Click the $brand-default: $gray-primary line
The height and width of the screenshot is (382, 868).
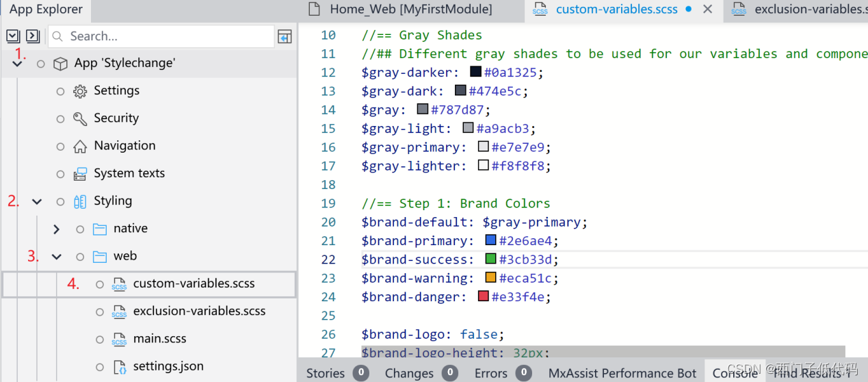pyautogui.click(x=475, y=222)
